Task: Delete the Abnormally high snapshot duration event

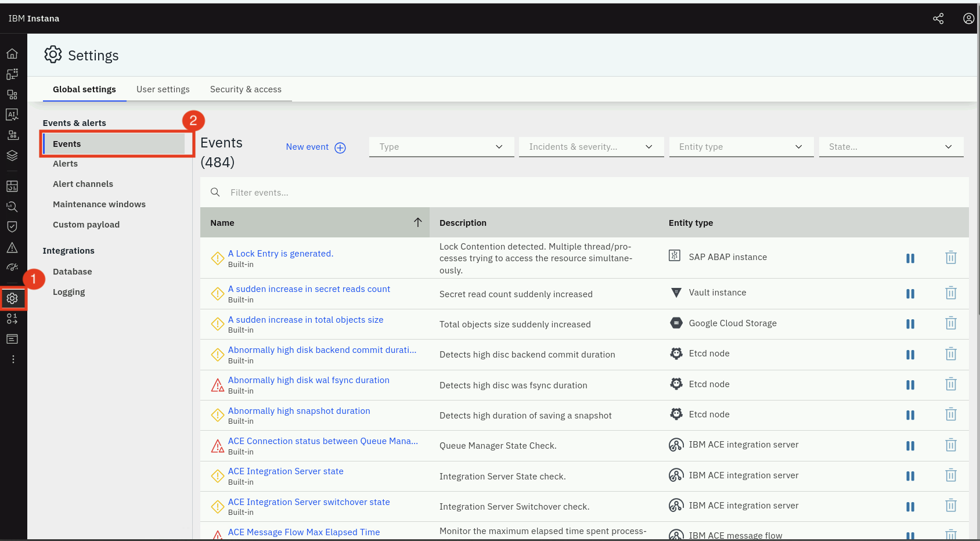Action: (x=950, y=414)
